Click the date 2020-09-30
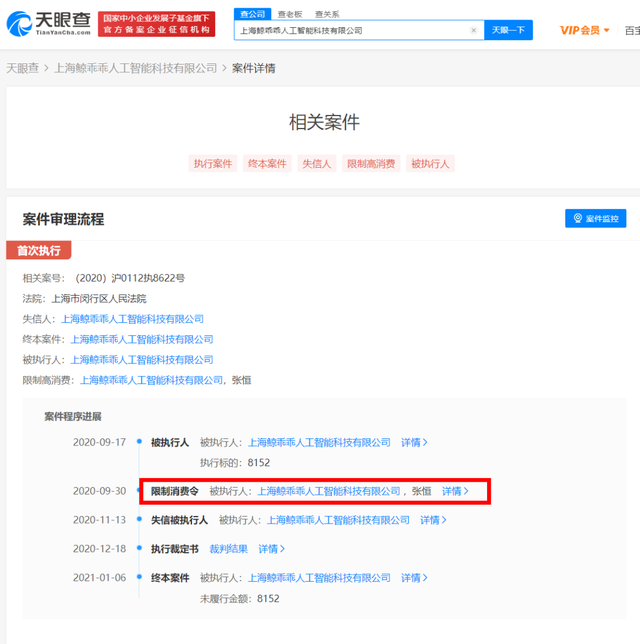Image resolution: width=640 pixels, height=644 pixels. pos(99,491)
